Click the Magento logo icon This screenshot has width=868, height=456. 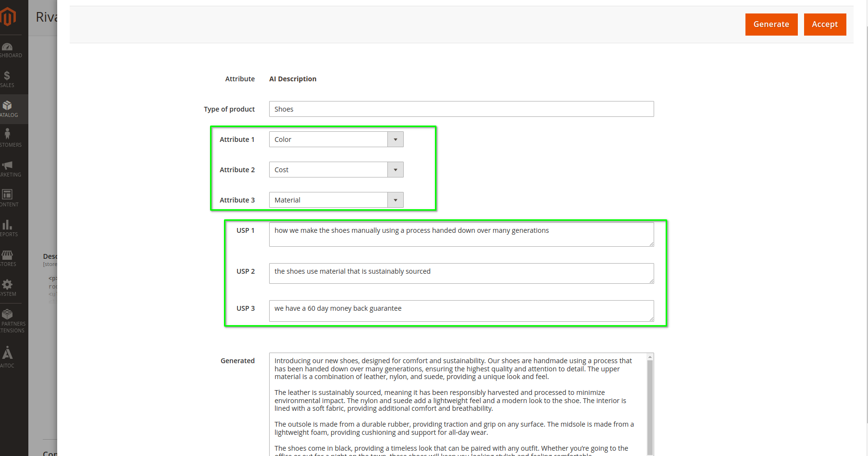[x=8, y=17]
